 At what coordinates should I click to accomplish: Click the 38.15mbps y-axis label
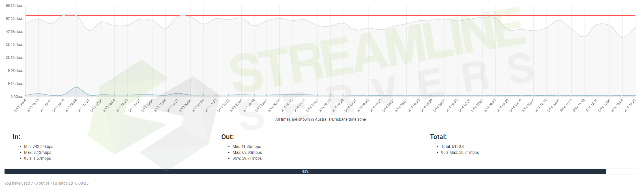point(14,45)
